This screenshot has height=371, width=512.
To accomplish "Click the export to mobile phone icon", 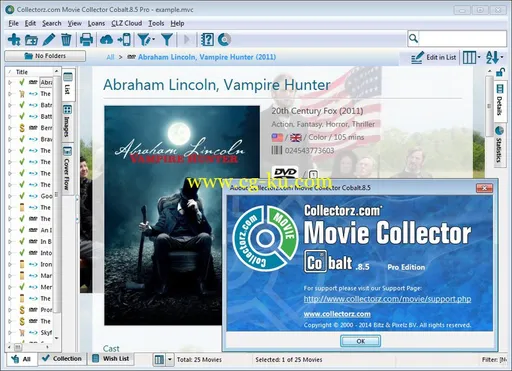I will pos(124,40).
